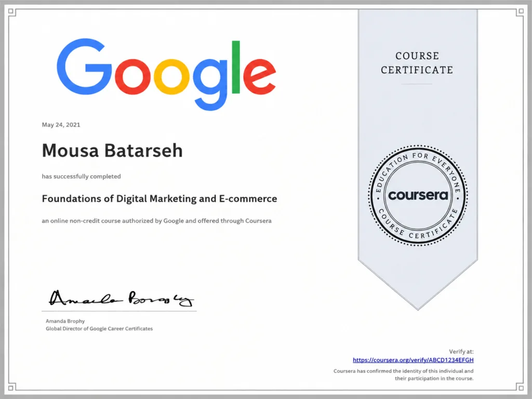The image size is (532, 399).
Task: Select the date text "May 24, 2021"
Action: pos(61,125)
